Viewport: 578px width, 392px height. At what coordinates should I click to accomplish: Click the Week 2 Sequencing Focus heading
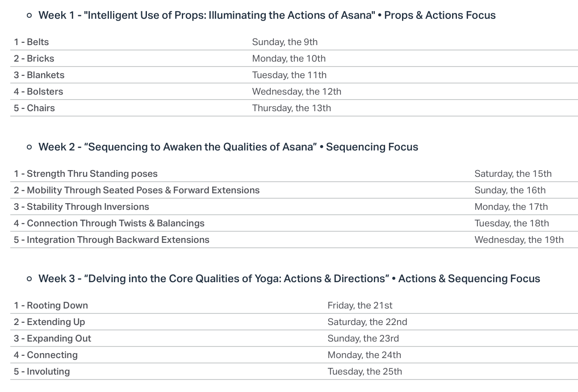[228, 147]
